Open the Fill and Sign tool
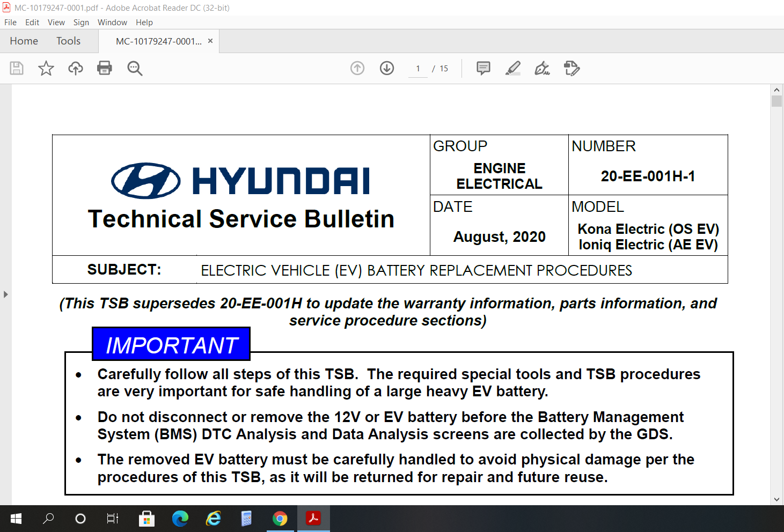 pyautogui.click(x=542, y=68)
